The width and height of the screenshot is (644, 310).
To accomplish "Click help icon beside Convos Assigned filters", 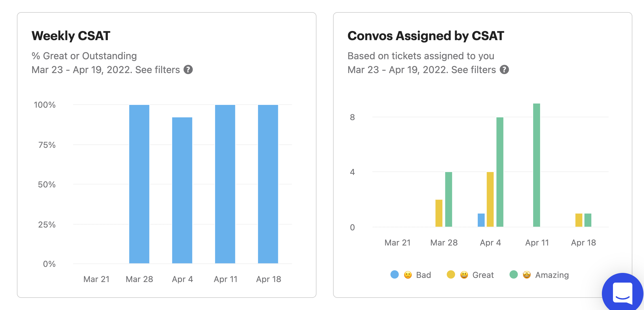I will point(504,70).
